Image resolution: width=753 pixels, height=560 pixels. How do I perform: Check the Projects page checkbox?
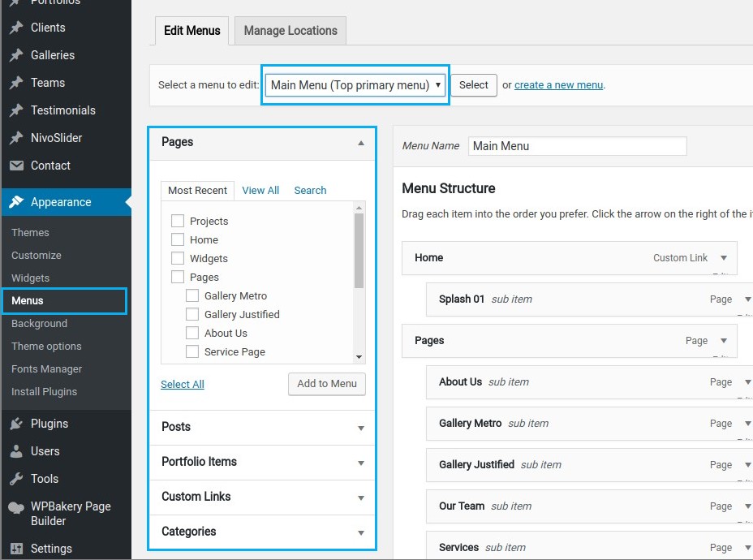178,221
